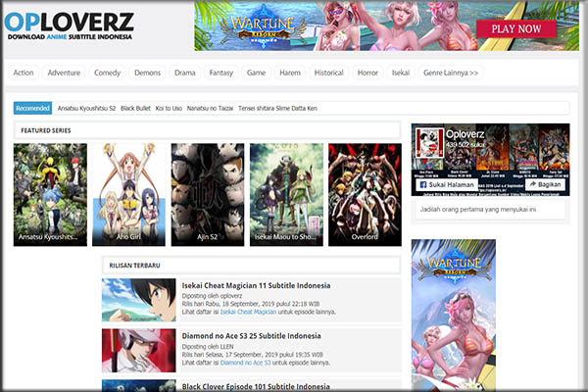
Task: Click the FEATURED SERIES heading
Action: pos(46,130)
